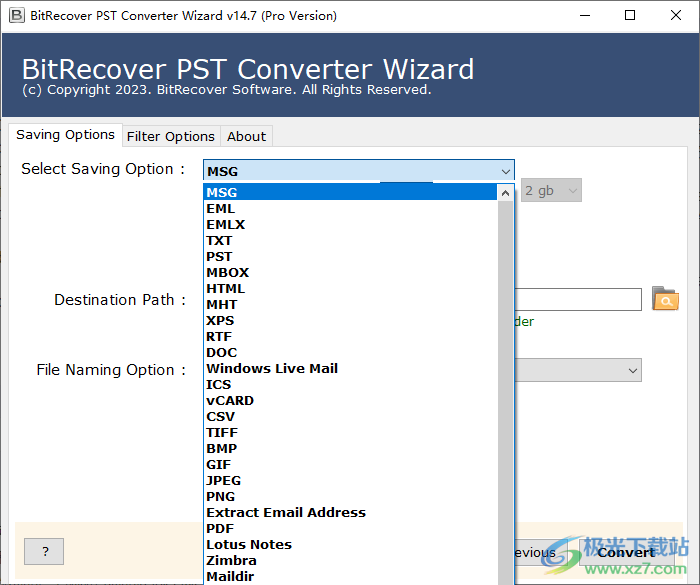This screenshot has width=700, height=585.
Task: Select HTML saving option
Action: point(351,288)
